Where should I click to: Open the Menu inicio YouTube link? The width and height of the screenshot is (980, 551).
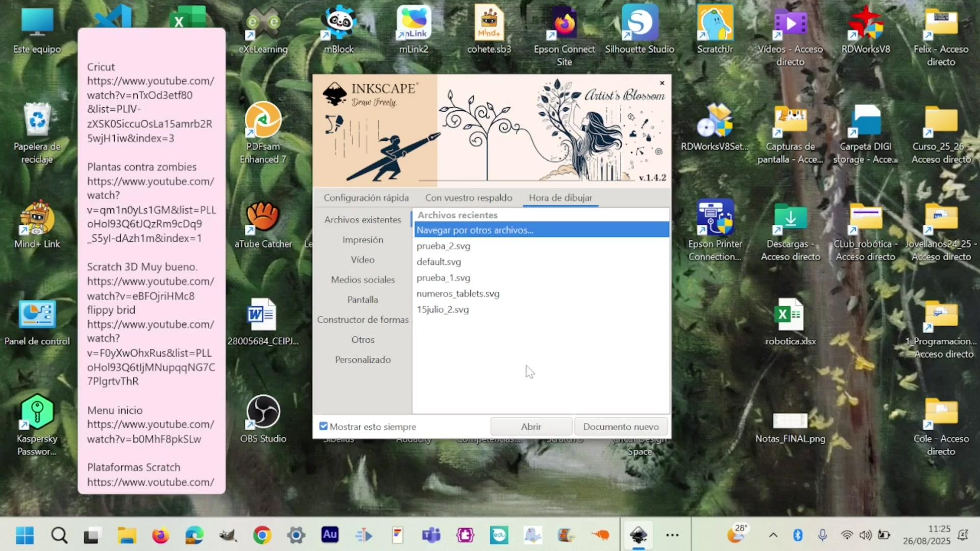(x=150, y=432)
